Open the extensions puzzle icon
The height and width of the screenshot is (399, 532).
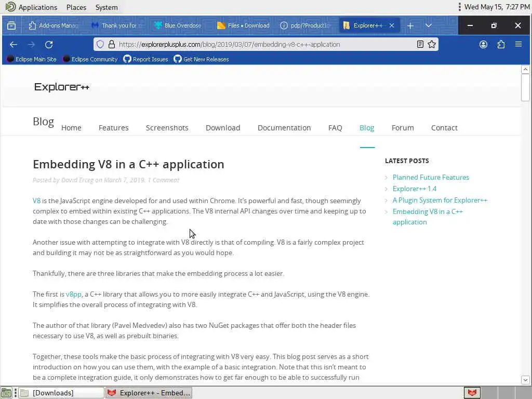pos(501,45)
